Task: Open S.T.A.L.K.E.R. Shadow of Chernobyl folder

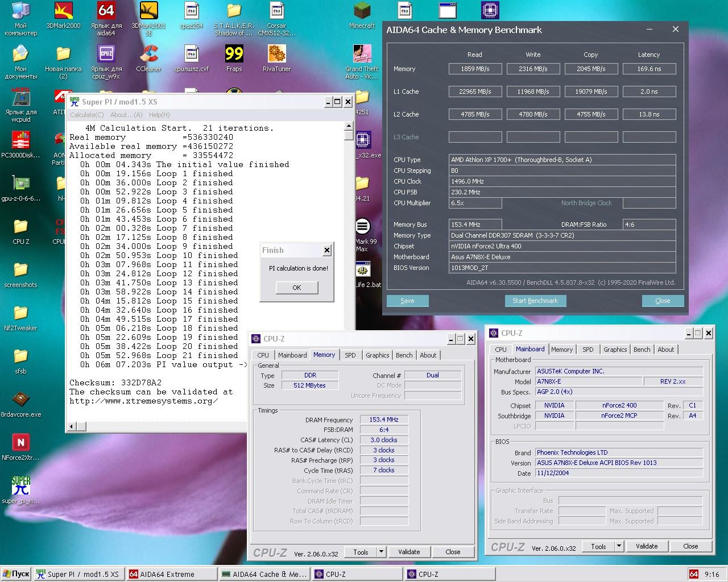Action: pos(234,19)
